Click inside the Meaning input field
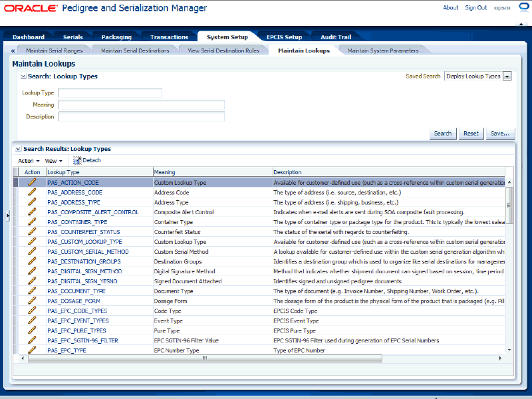 point(142,104)
